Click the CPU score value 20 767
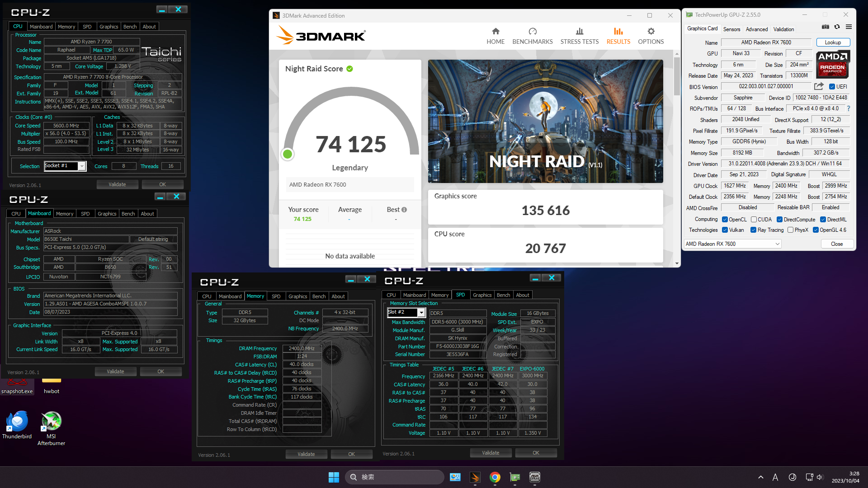868x488 pixels. click(546, 249)
